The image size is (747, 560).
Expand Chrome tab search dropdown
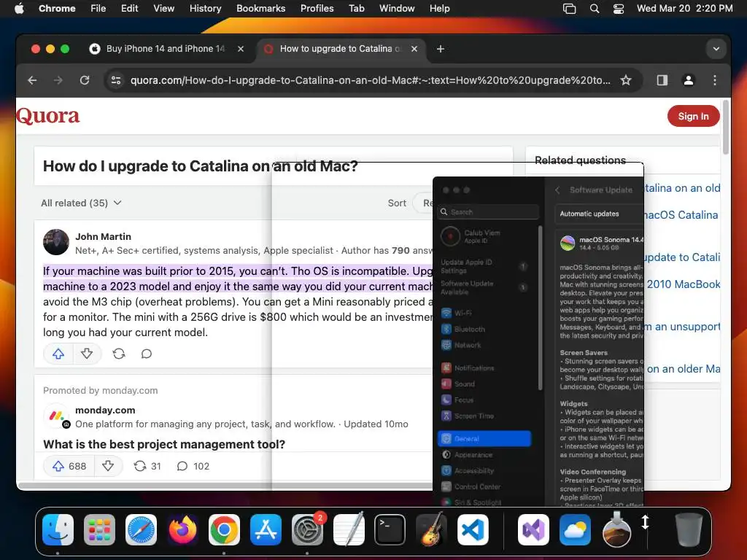click(716, 49)
